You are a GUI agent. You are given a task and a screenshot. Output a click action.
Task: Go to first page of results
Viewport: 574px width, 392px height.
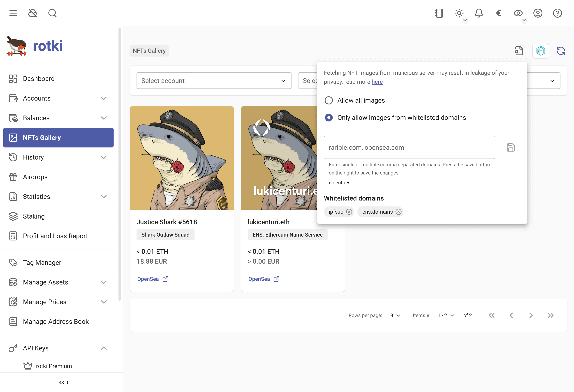(492, 315)
